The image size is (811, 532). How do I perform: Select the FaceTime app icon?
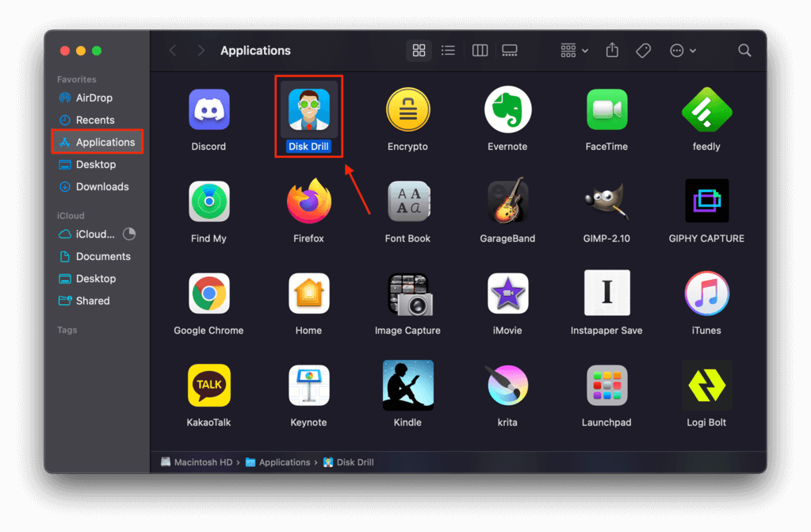pos(606,109)
